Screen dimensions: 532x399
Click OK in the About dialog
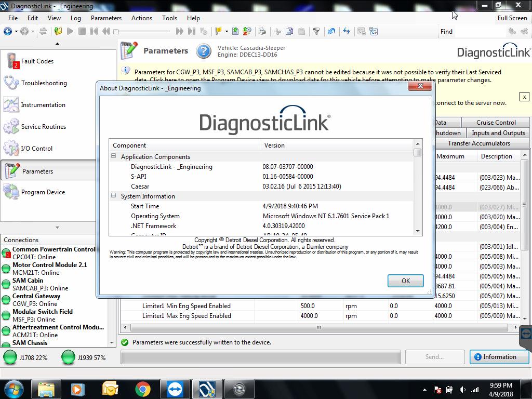[405, 281]
